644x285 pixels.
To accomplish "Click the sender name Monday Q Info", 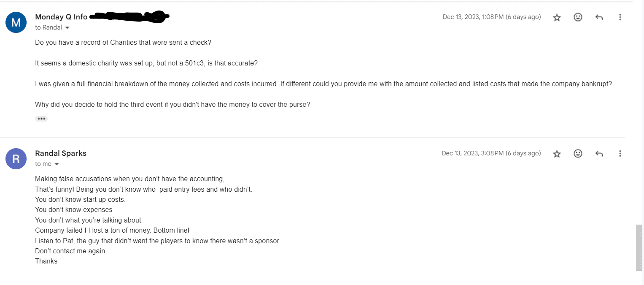I will tap(61, 17).
